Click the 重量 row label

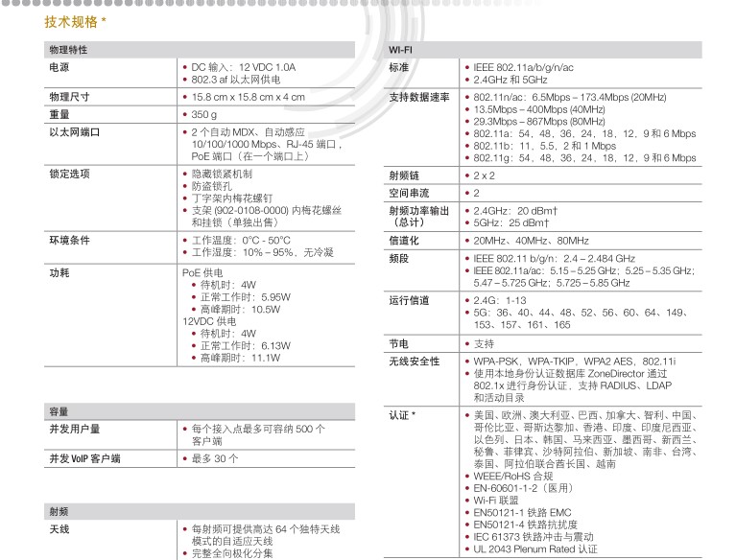tap(59, 114)
